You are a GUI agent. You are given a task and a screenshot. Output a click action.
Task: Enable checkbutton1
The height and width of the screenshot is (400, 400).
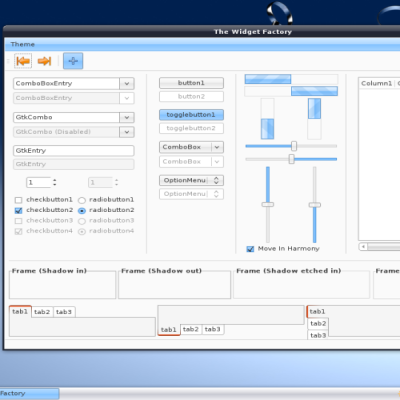(x=18, y=200)
